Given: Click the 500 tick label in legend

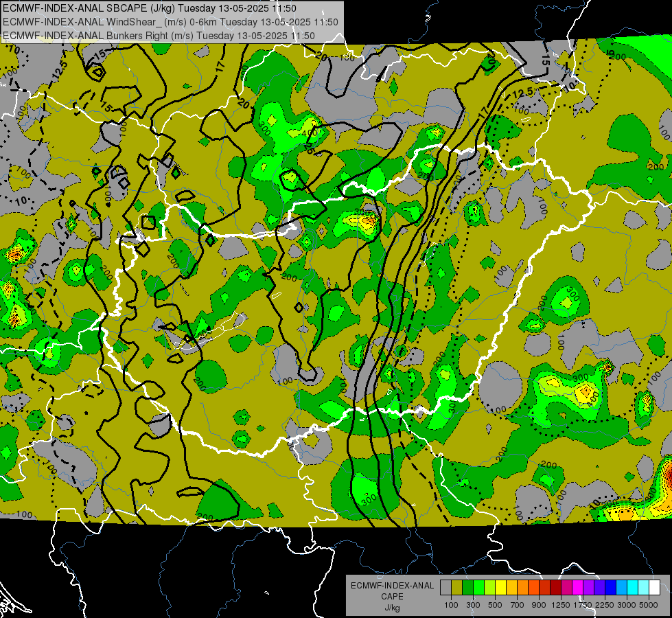Looking at the screenshot, I should coord(495,605).
